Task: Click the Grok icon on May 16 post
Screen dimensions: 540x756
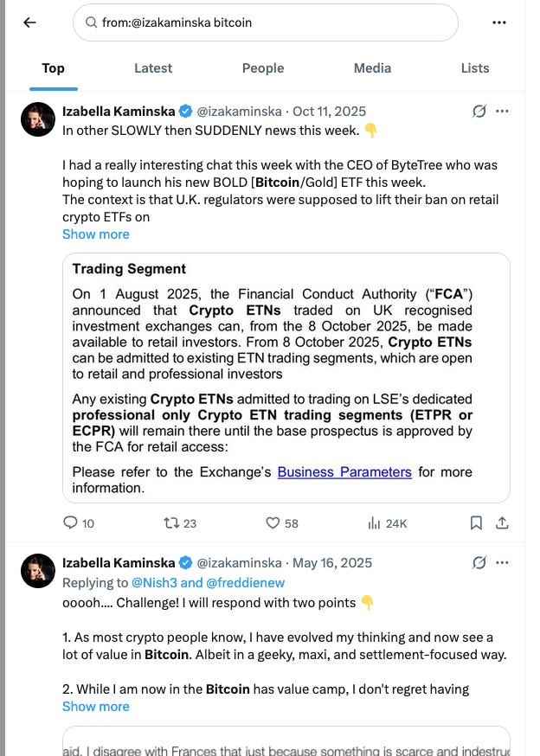Action: pyautogui.click(x=479, y=562)
